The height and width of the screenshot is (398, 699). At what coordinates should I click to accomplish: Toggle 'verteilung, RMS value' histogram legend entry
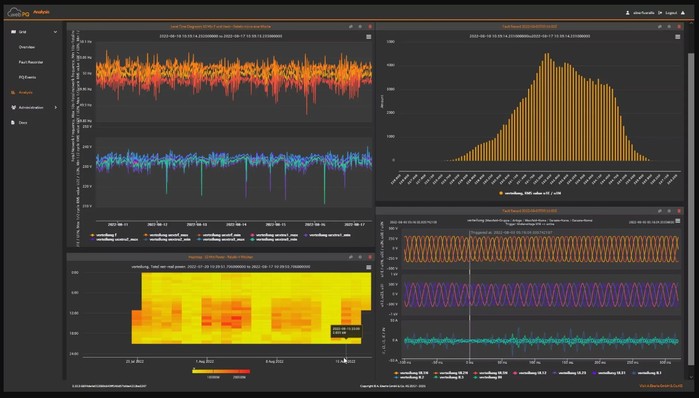[x=530, y=193]
